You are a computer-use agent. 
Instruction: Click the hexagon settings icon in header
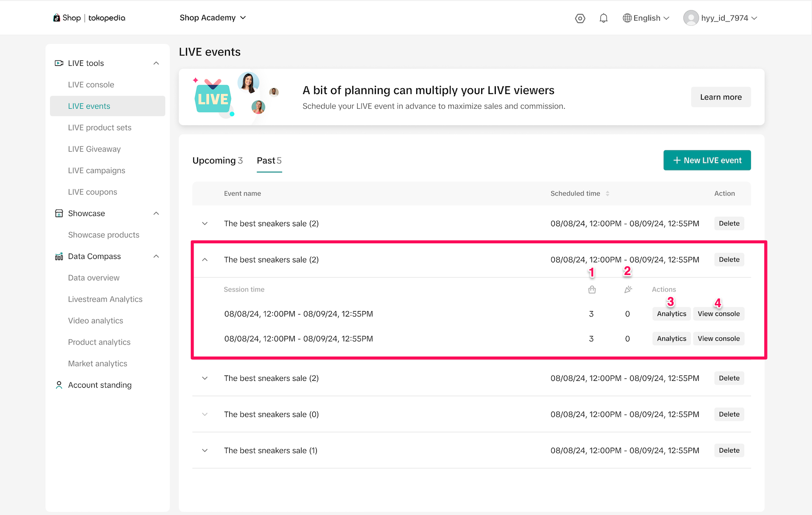[580, 18]
